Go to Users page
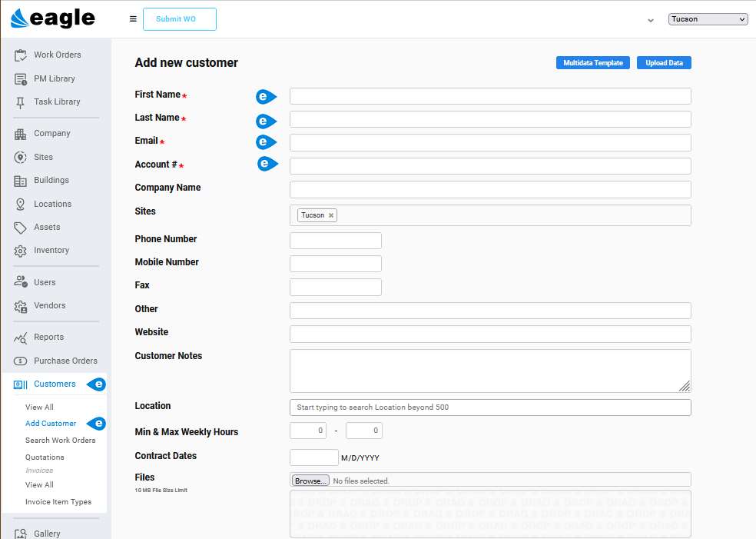This screenshot has width=756, height=539. [45, 282]
